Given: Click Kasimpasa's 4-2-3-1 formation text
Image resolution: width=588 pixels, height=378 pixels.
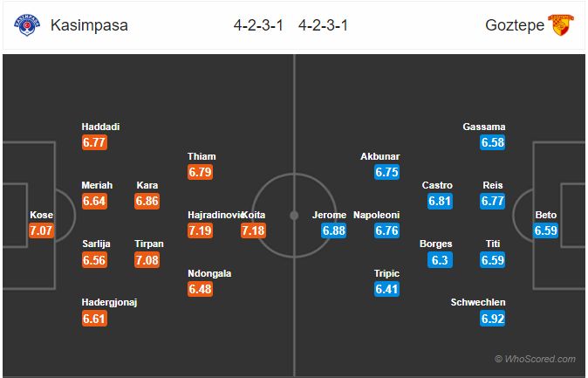Looking at the screenshot, I should (x=258, y=25).
